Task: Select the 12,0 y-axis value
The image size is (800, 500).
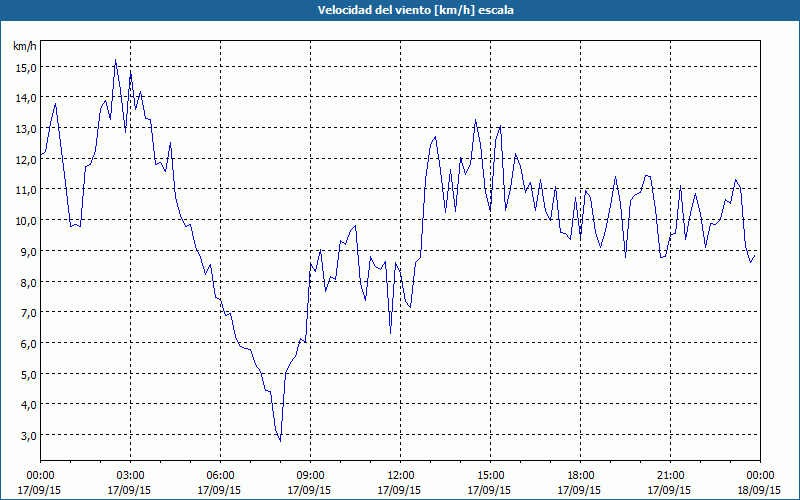Action: point(25,159)
